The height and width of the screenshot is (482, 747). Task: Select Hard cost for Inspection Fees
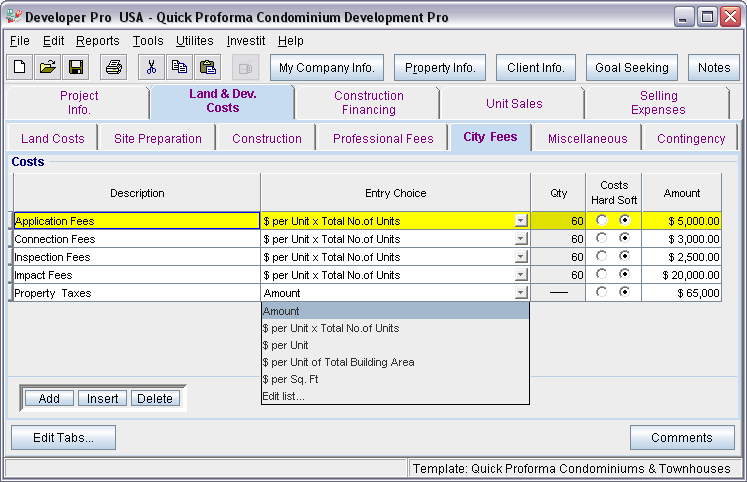tap(602, 256)
